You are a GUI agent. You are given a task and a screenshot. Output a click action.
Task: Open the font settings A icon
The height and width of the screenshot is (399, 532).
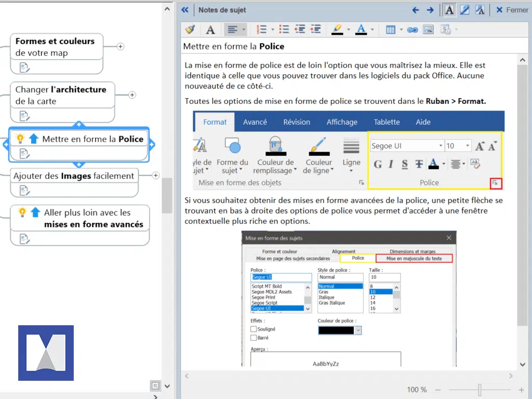210,30
